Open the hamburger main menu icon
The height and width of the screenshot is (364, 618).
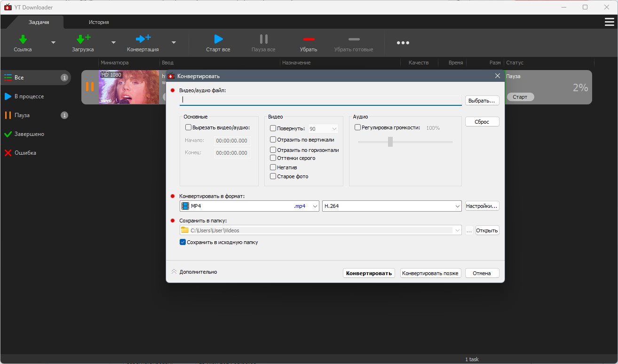[x=610, y=22]
